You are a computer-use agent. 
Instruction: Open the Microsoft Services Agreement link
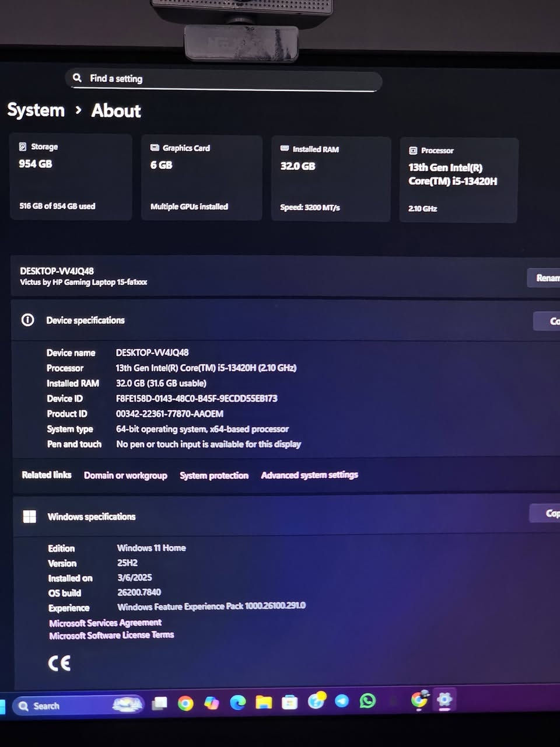click(105, 623)
